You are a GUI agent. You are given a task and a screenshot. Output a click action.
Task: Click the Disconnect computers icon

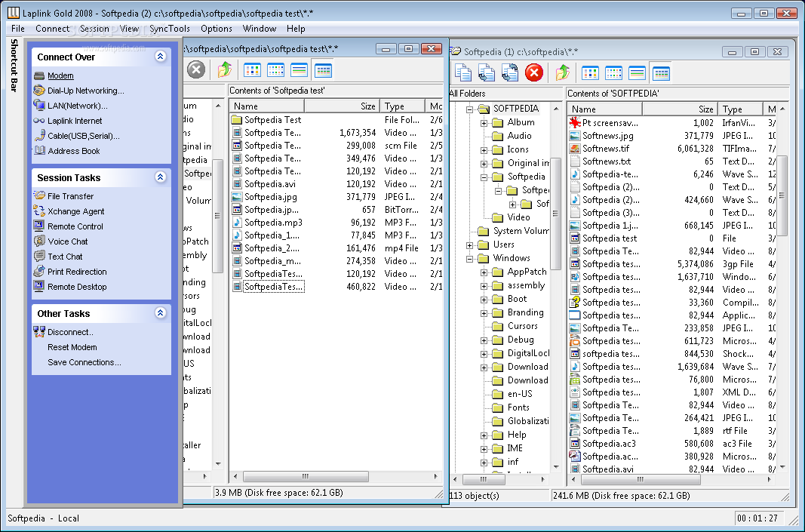pyautogui.click(x=39, y=332)
